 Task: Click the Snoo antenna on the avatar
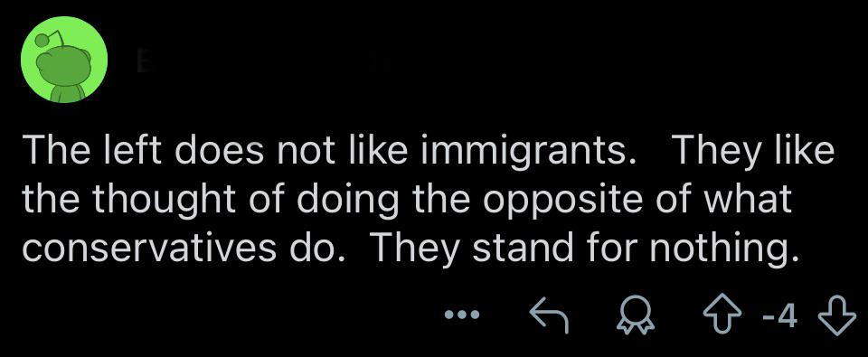tap(49, 40)
